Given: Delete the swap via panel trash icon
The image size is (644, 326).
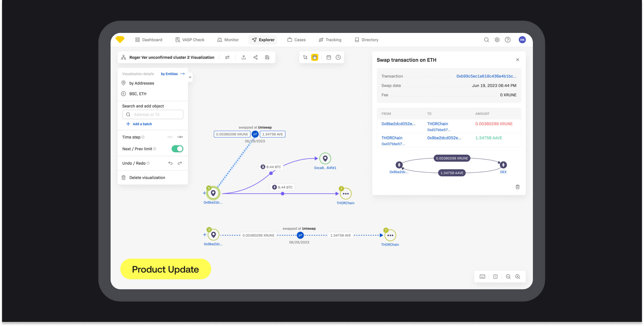Looking at the screenshot, I should click(518, 187).
